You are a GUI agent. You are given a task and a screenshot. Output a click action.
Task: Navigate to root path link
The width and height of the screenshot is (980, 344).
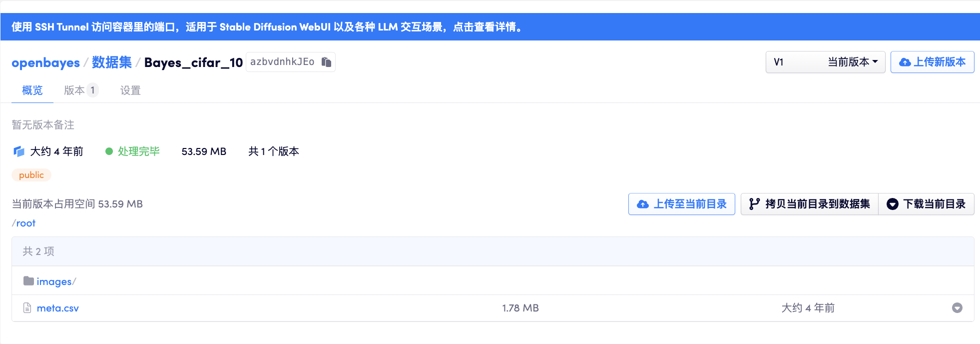(x=26, y=223)
